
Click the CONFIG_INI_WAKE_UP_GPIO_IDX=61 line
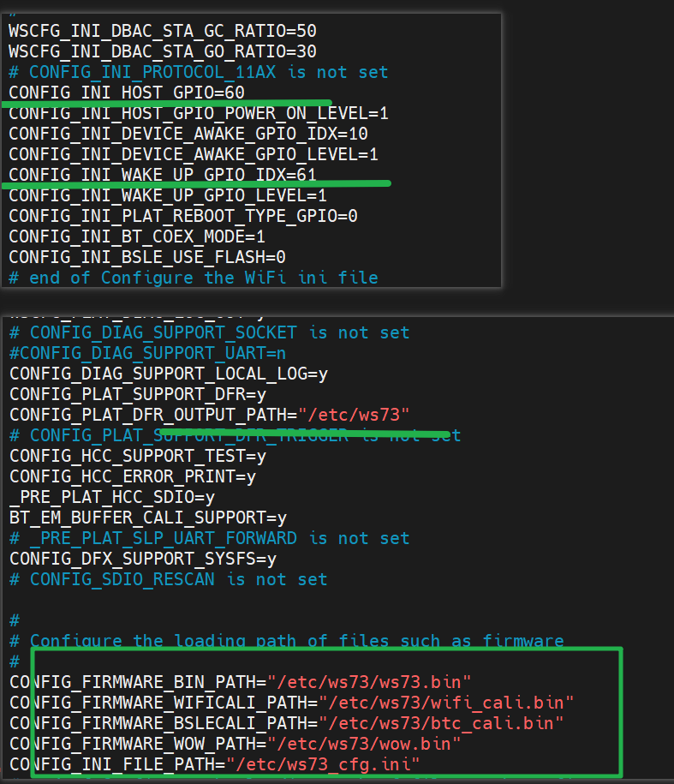(163, 175)
